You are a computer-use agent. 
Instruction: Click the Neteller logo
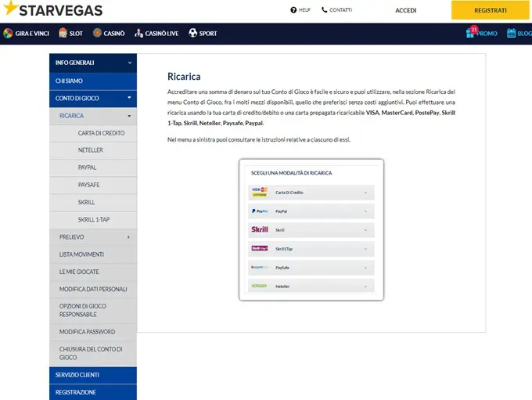coord(260,286)
